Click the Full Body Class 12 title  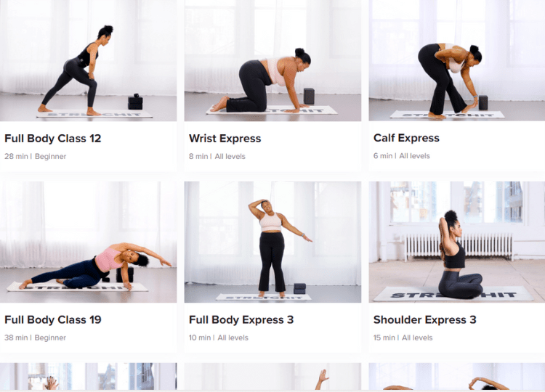[53, 139]
